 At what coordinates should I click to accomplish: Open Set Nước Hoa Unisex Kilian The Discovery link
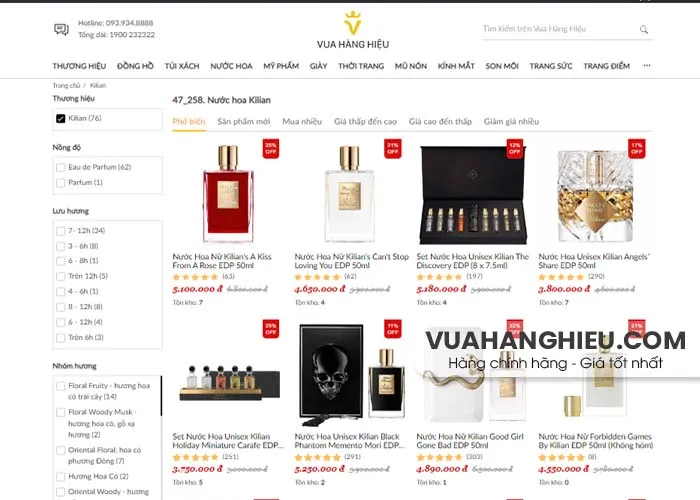tap(472, 261)
